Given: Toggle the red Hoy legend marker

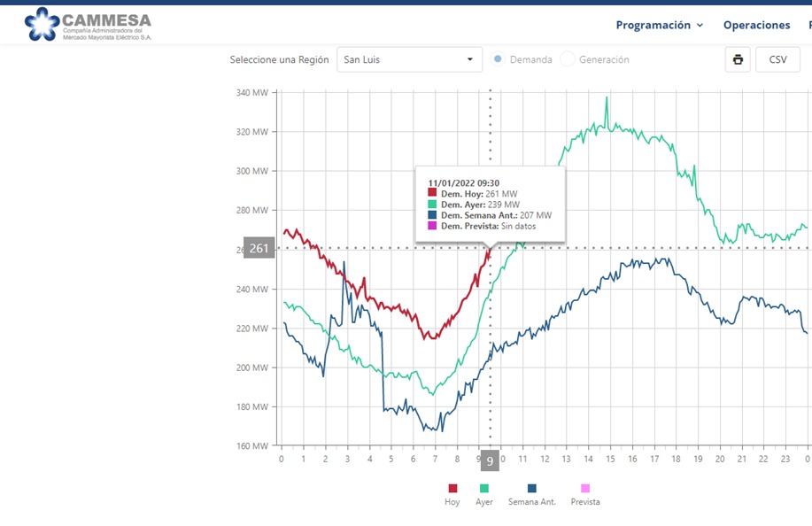Looking at the screenshot, I should (452, 488).
